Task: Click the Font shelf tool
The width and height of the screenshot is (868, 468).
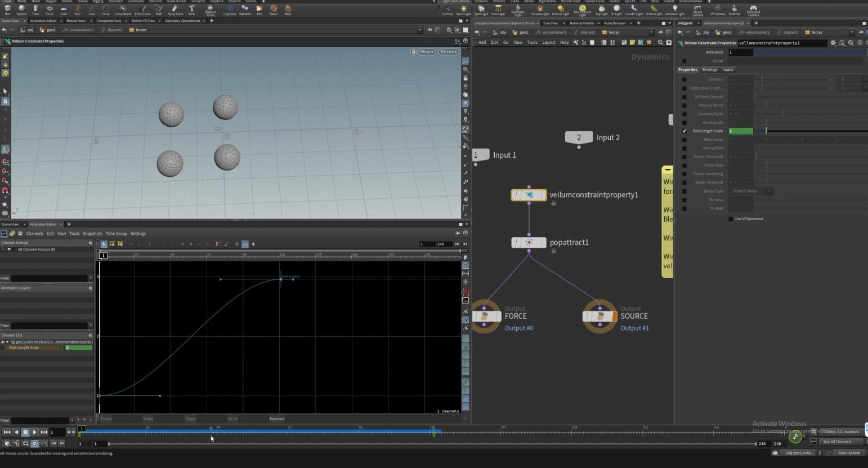Action: click(x=191, y=10)
